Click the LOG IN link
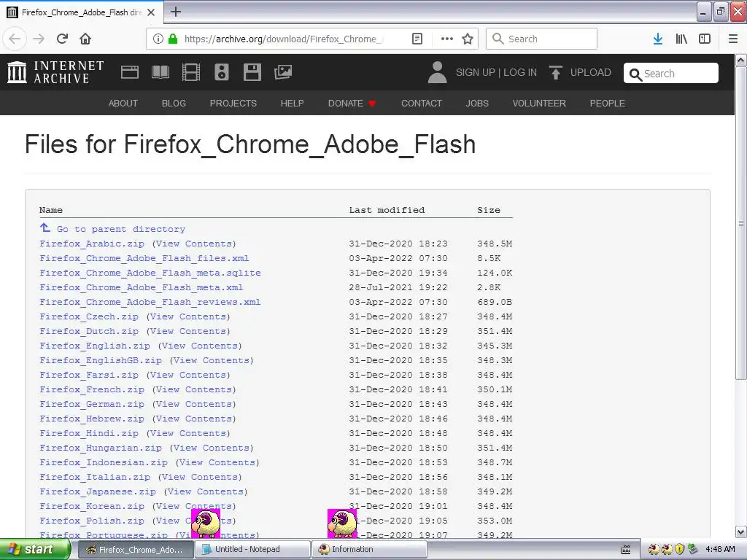The height and width of the screenshot is (560, 747). pos(520,72)
